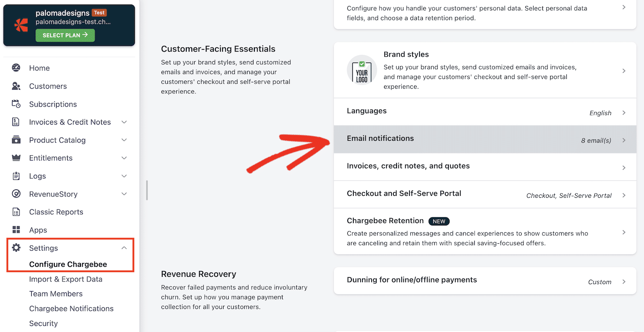Expand the Invoices & Credit Notes section
644x332 pixels.
[x=124, y=122]
